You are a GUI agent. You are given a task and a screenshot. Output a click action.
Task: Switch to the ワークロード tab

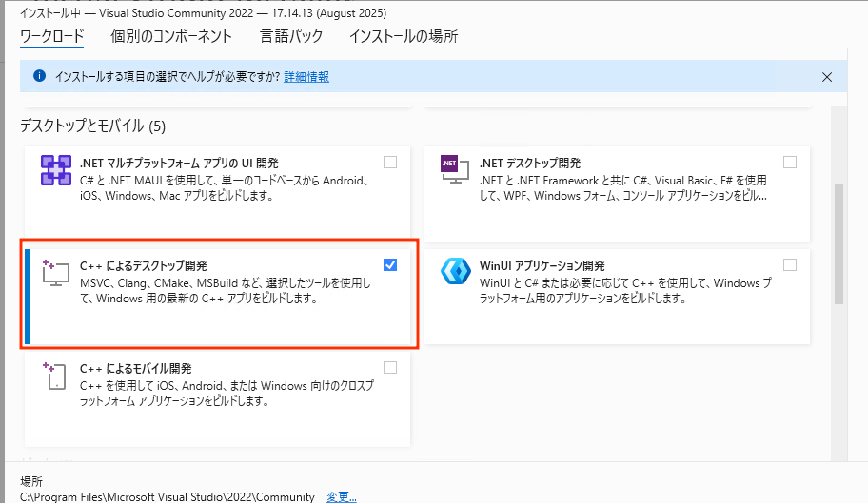(52, 36)
